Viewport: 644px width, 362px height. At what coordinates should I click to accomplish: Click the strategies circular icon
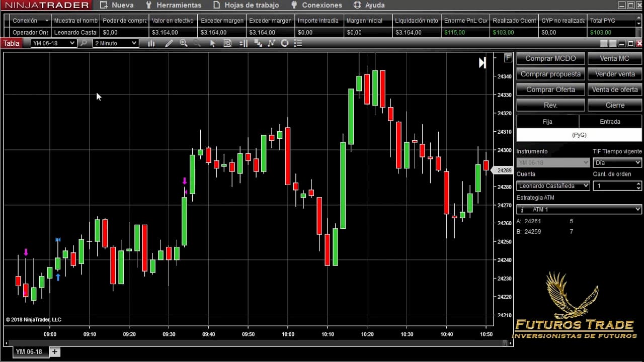(284, 43)
